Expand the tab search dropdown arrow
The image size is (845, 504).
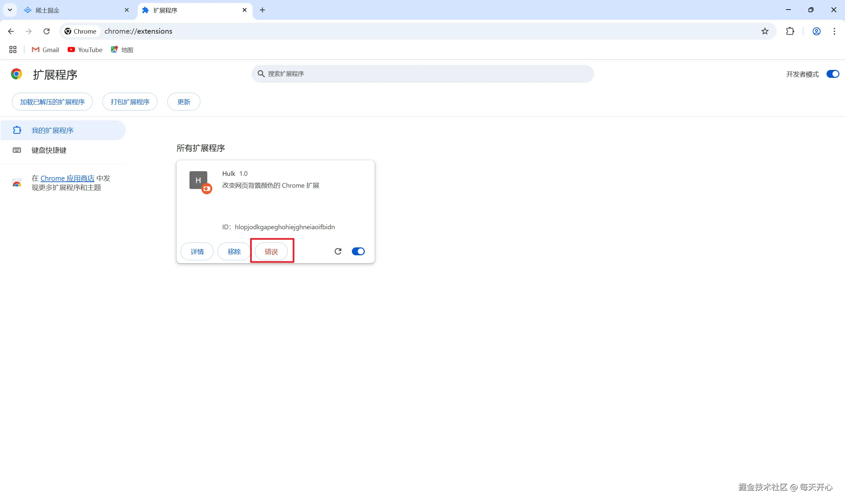click(10, 10)
